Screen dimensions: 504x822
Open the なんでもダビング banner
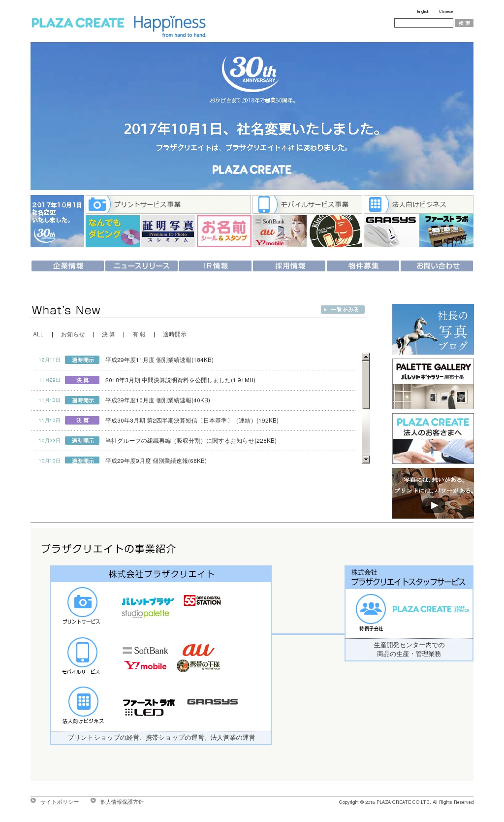[113, 231]
